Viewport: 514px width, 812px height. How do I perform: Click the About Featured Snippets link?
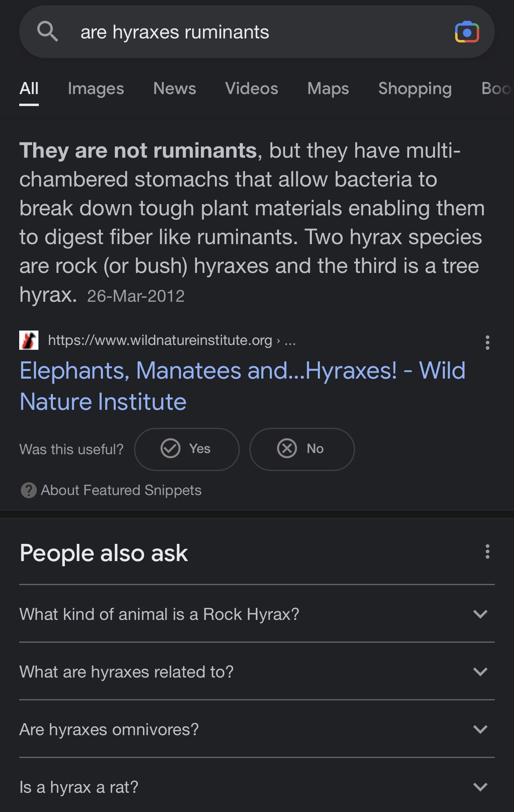click(x=121, y=490)
